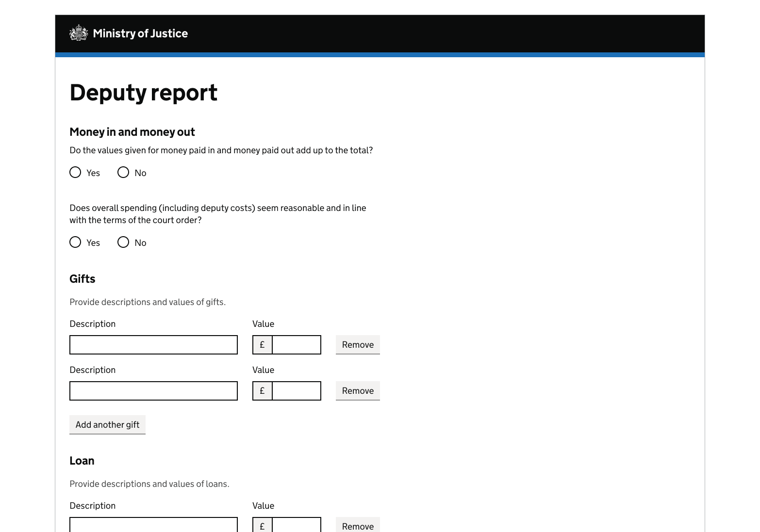The image size is (760, 532).
Task: Remove the second gift row
Action: coord(358,391)
